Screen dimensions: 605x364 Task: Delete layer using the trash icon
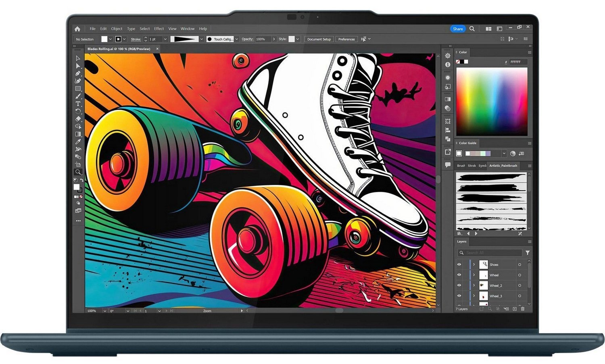click(x=523, y=309)
